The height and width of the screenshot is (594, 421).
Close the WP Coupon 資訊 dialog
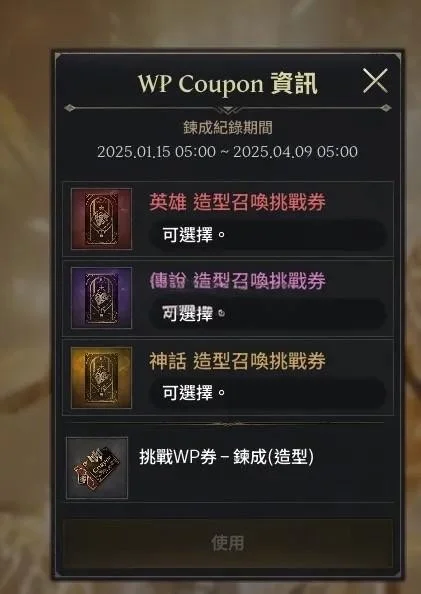pyautogui.click(x=375, y=81)
